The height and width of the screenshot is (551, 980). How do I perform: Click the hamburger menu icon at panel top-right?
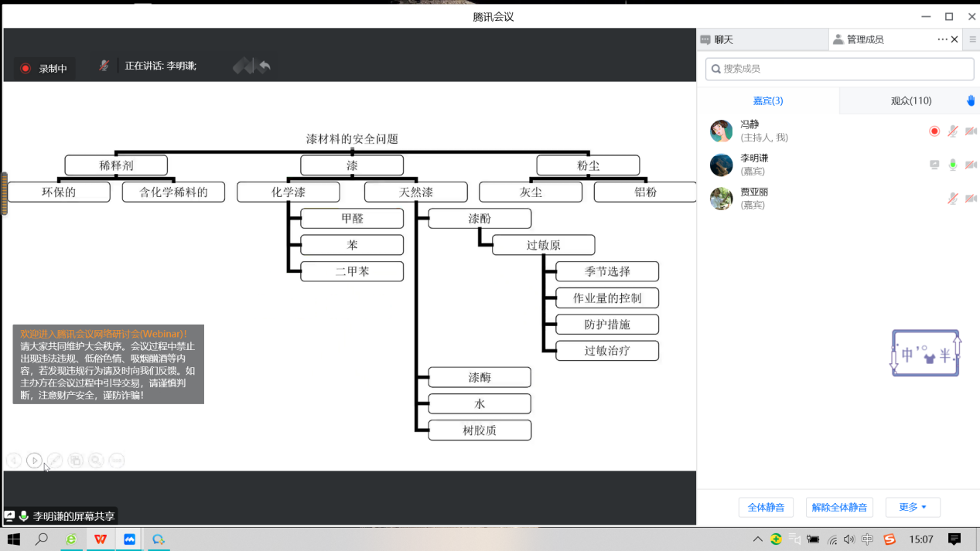pos(972,39)
